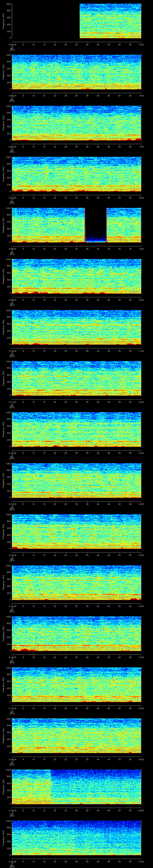
Task: Click the spectrogram panel starting at 2:04:00
Action: 77,21
